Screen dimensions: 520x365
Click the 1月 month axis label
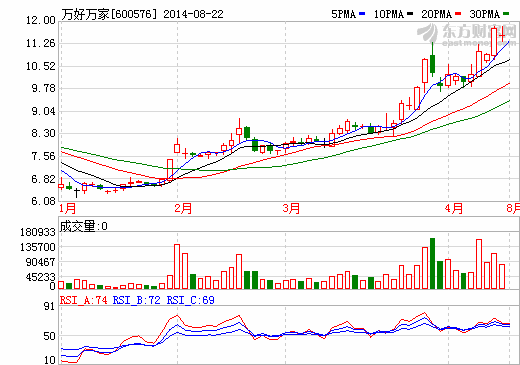[x=68, y=209]
